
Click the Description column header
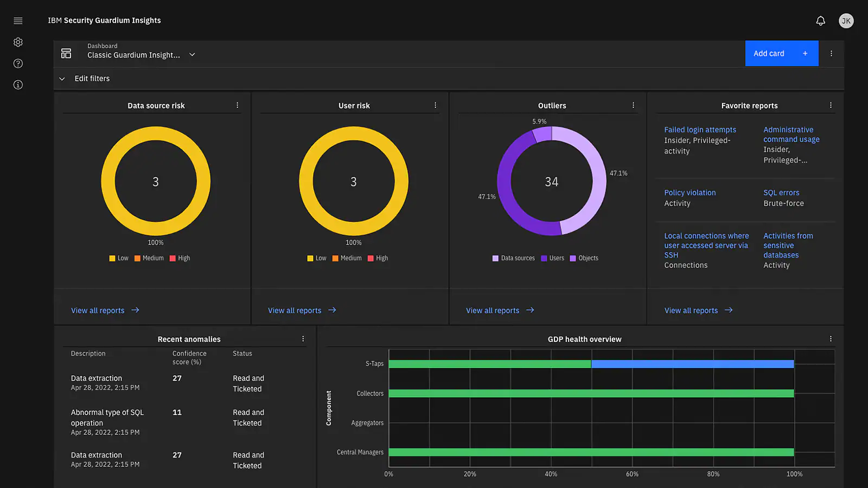[x=88, y=354]
